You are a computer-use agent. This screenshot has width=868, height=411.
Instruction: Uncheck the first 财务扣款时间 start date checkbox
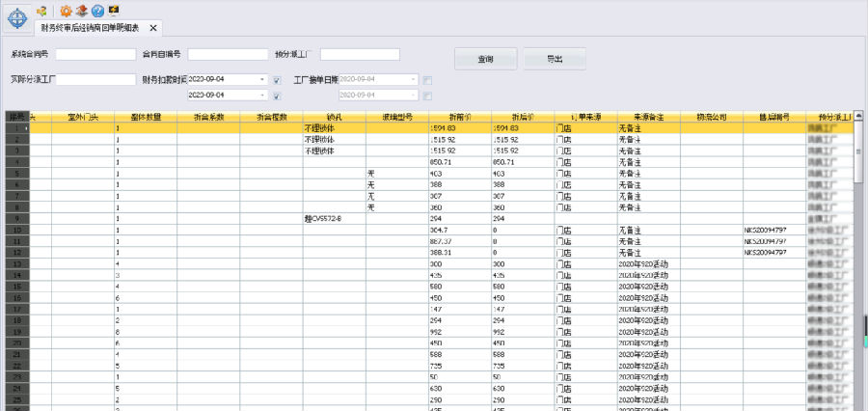click(x=277, y=80)
